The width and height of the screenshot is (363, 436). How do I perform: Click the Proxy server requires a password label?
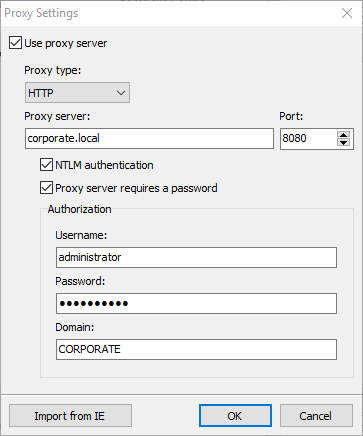(136, 188)
